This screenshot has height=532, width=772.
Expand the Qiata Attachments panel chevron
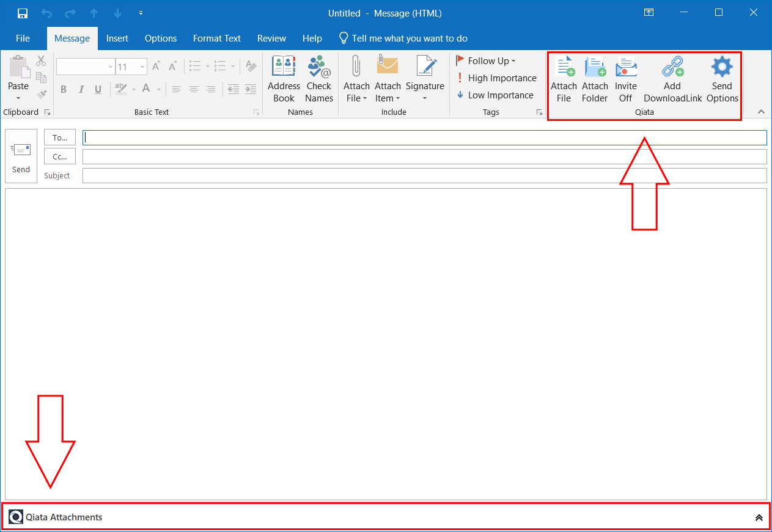(x=759, y=517)
